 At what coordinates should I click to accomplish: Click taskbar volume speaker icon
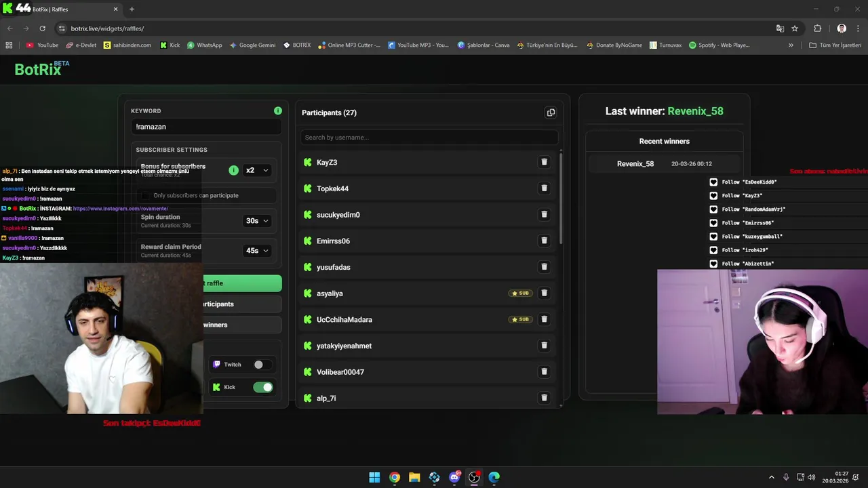812,477
